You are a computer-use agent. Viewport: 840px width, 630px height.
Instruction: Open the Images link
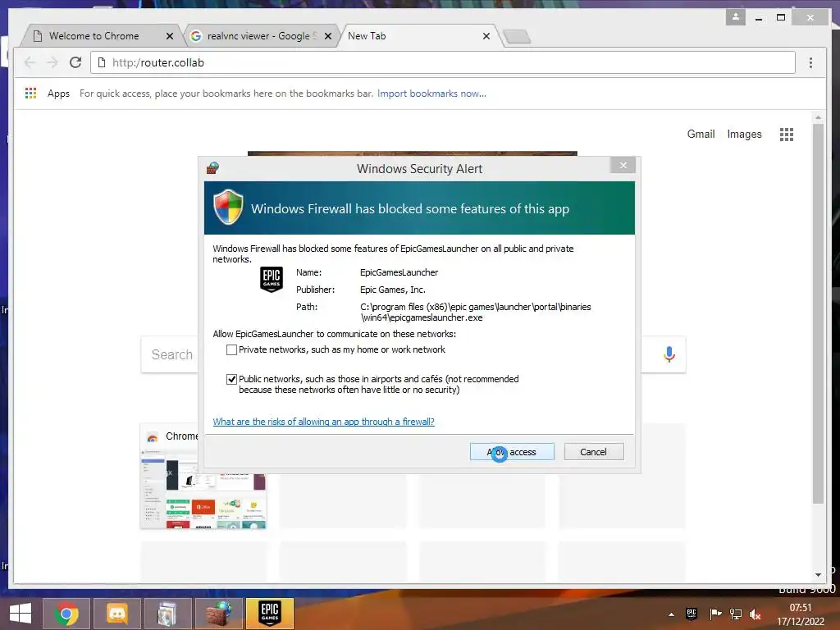click(x=744, y=134)
